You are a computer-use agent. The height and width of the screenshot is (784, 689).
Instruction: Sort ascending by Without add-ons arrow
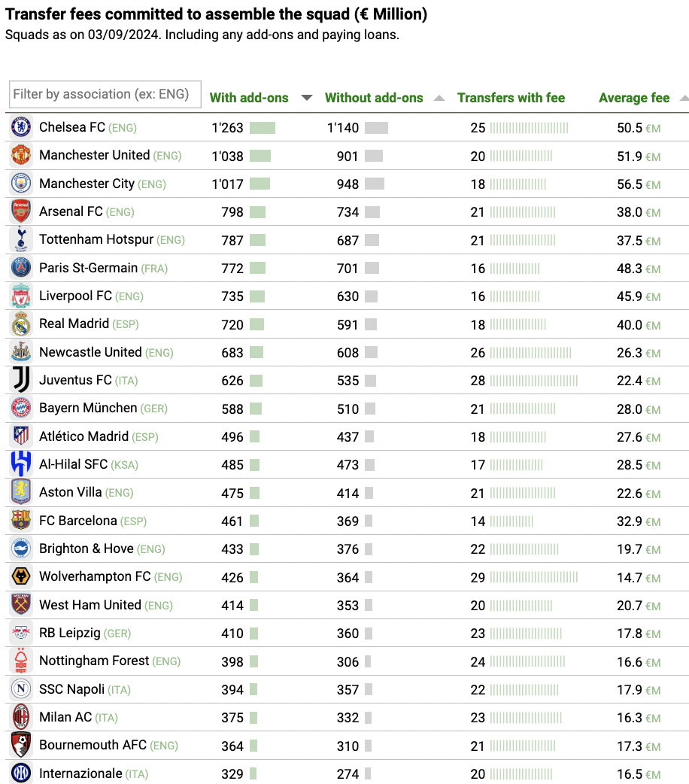point(439,98)
